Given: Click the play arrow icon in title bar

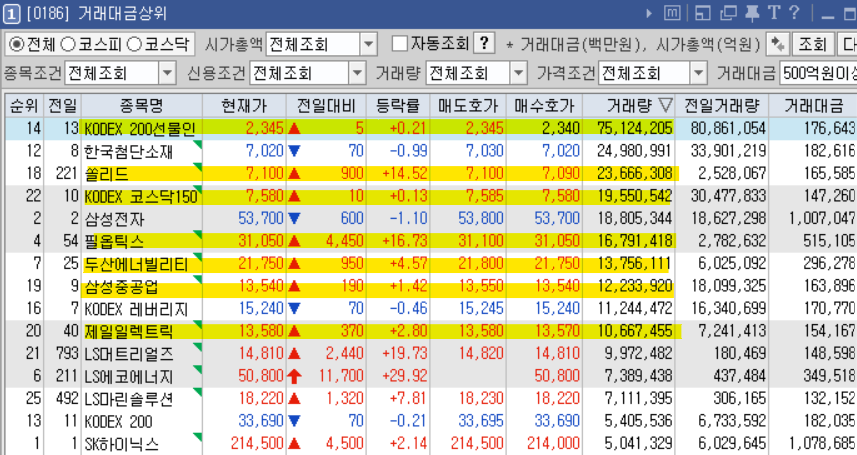Looking at the screenshot, I should (649, 13).
